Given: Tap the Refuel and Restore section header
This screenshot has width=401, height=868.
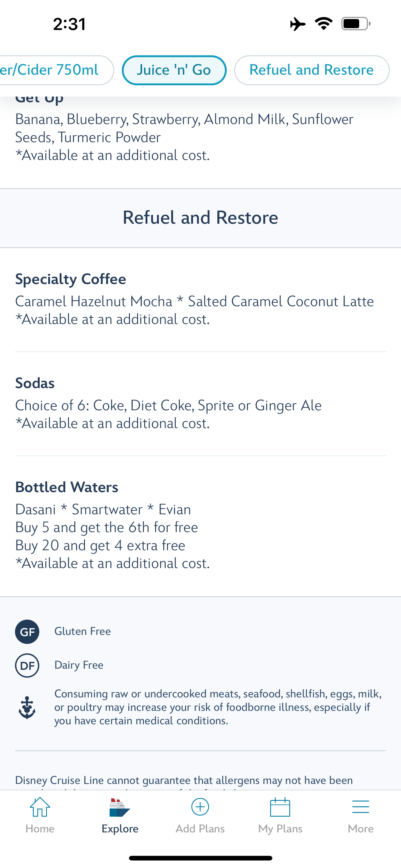Looking at the screenshot, I should click(200, 218).
